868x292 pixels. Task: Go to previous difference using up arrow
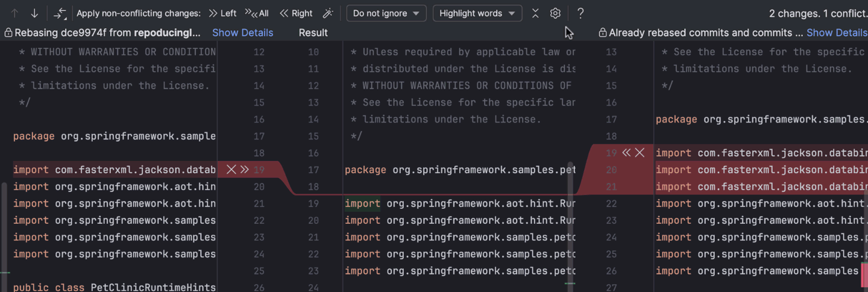15,13
